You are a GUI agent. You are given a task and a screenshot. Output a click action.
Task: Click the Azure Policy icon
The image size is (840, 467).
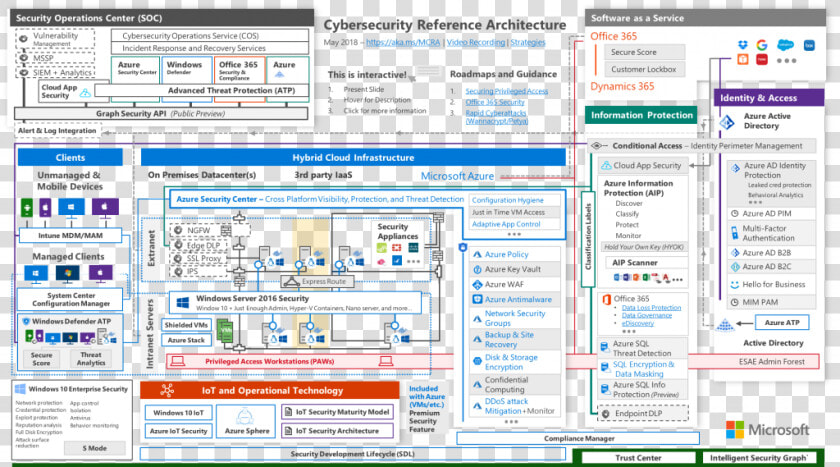coord(477,254)
